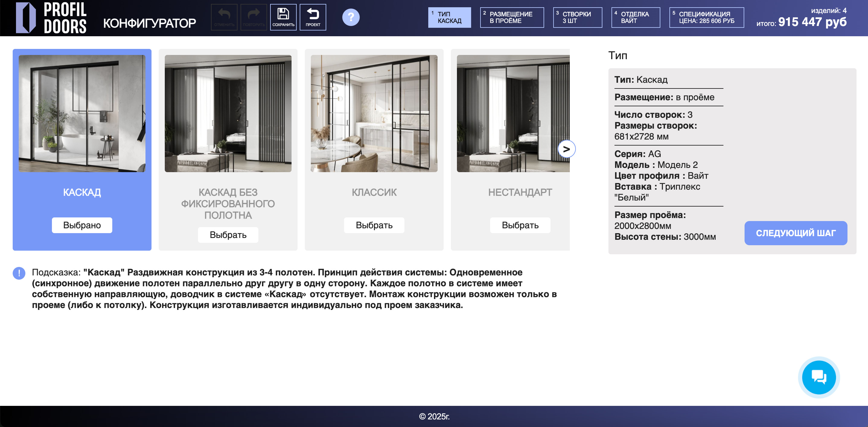Proceed with the Следующий шаг button
The width and height of the screenshot is (868, 427).
pyautogui.click(x=796, y=233)
